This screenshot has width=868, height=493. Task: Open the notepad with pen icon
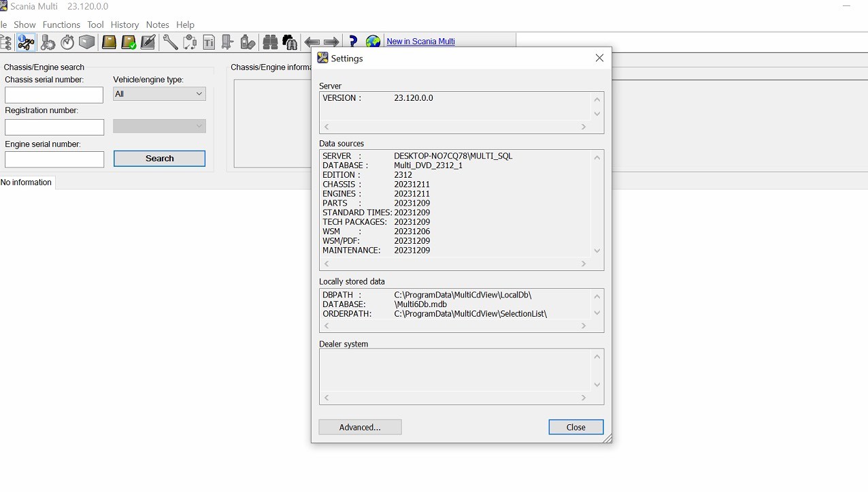tap(148, 42)
